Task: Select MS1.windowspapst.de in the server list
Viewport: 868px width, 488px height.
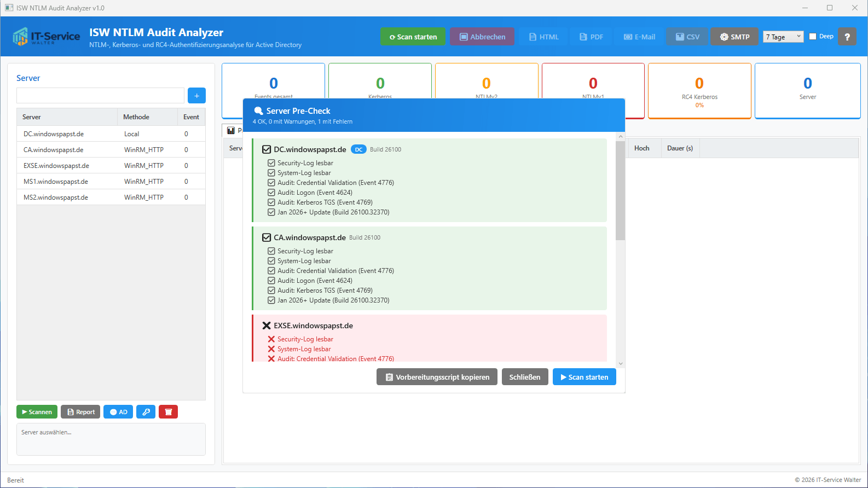Action: click(56, 182)
